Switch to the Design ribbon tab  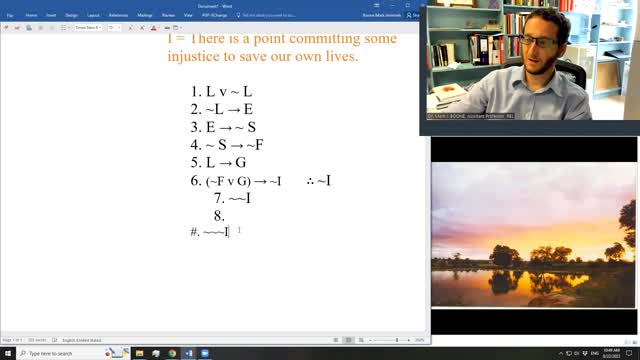71,15
